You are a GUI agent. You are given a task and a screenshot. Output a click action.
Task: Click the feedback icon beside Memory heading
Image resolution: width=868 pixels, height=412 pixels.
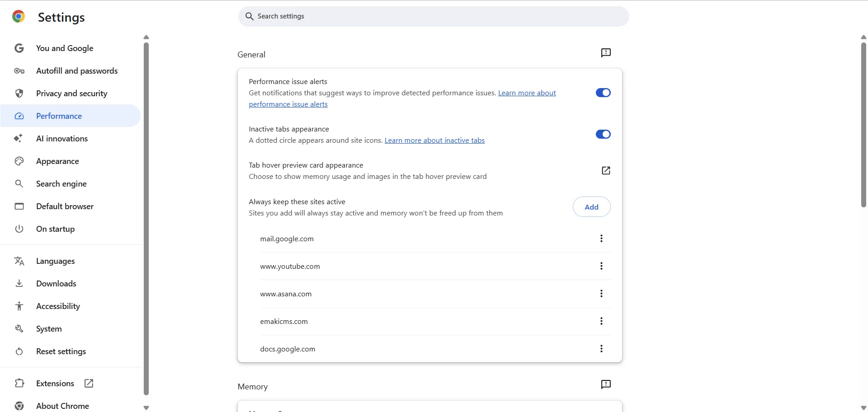coord(606,384)
